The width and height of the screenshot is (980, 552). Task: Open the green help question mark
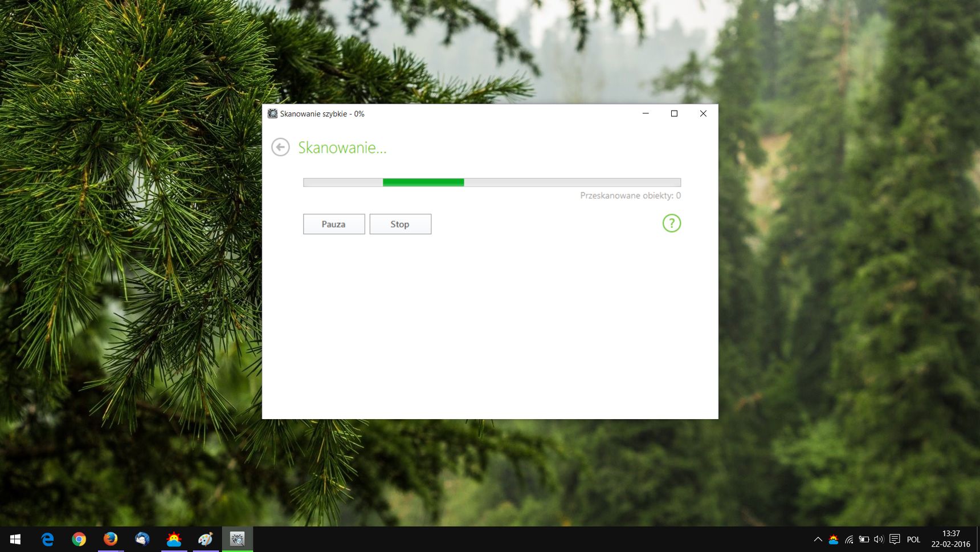pyautogui.click(x=672, y=223)
